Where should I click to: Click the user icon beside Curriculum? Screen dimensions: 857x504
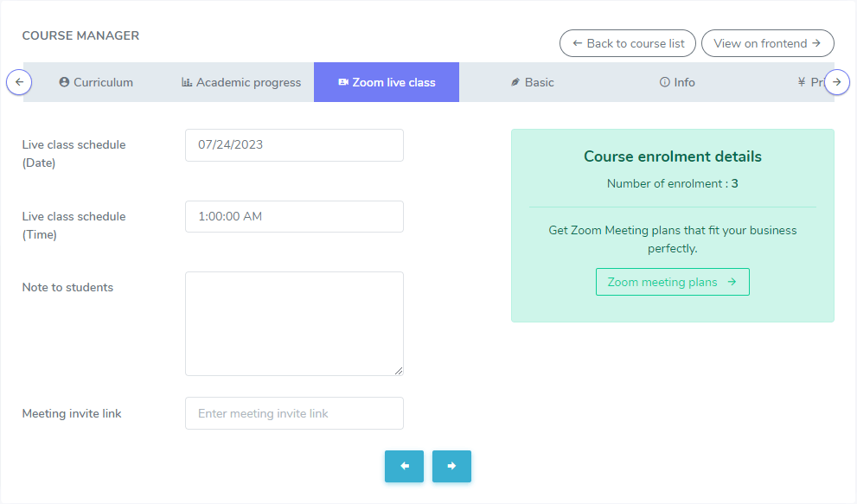[x=64, y=83]
